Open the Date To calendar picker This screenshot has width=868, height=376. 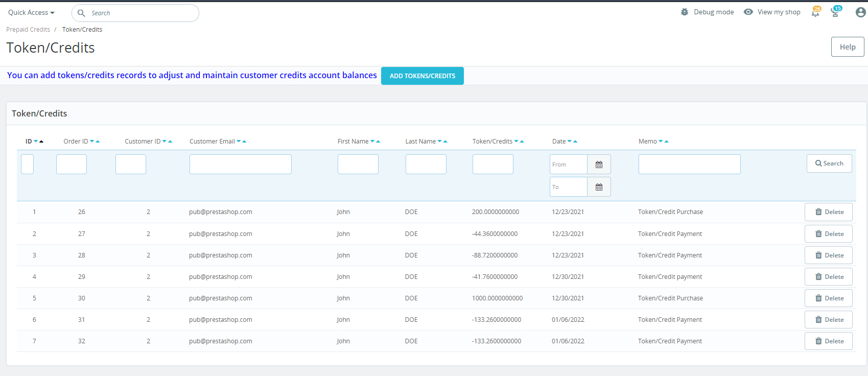(x=599, y=187)
